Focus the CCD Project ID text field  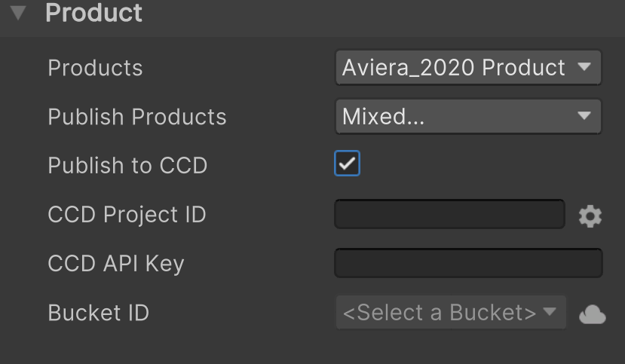[x=449, y=215]
